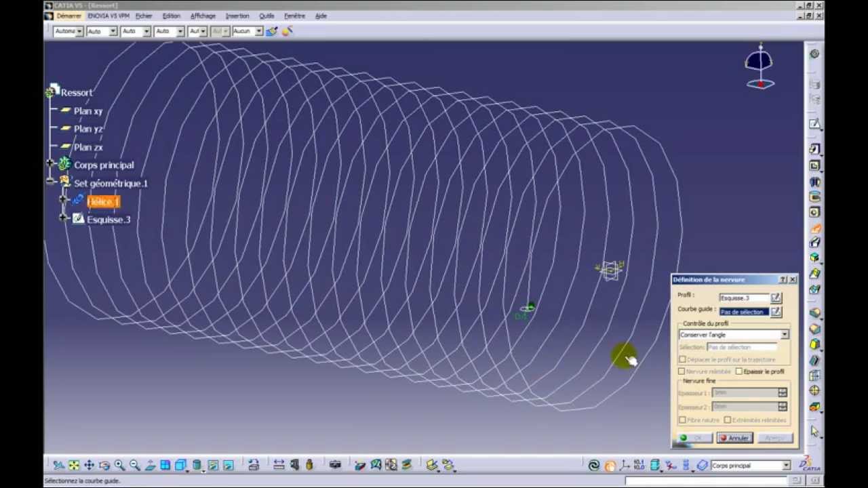Open the Aide menu

[x=321, y=16]
